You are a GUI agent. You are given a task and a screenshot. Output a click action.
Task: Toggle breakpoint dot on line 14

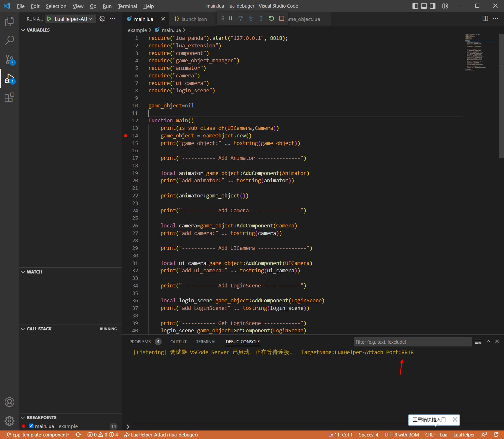pos(125,136)
